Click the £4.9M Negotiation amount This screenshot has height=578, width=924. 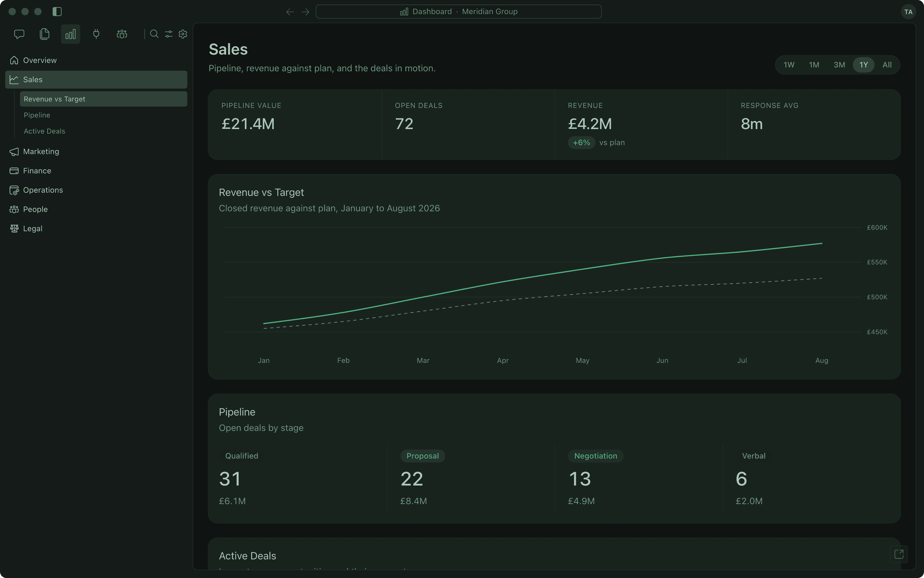click(x=581, y=501)
